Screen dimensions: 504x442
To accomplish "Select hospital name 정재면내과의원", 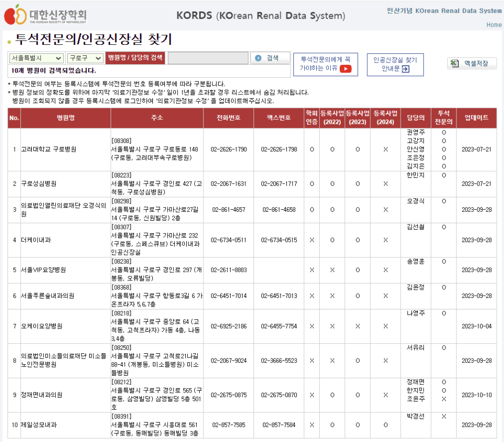I will (41, 395).
